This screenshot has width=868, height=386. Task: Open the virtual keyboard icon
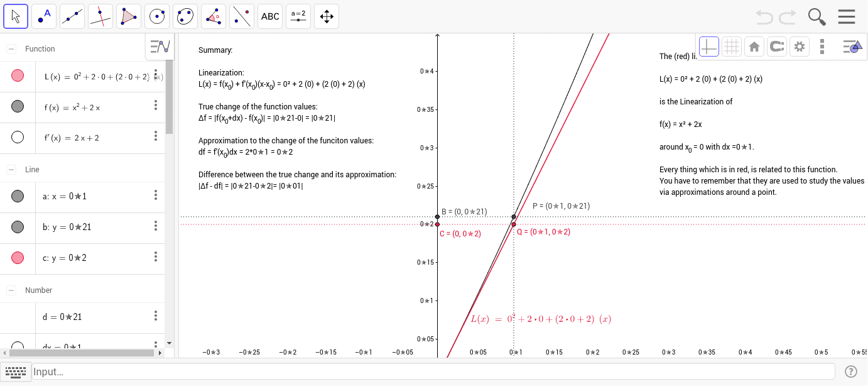coord(15,372)
